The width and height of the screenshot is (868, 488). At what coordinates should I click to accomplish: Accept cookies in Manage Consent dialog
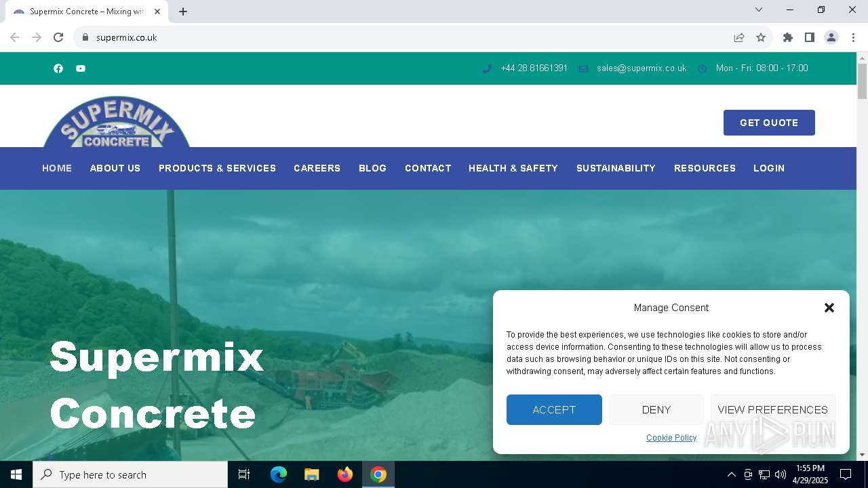[x=554, y=409]
